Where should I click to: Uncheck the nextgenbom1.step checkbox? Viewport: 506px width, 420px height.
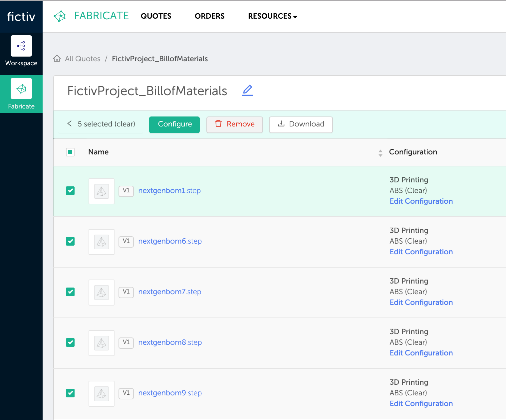point(70,191)
